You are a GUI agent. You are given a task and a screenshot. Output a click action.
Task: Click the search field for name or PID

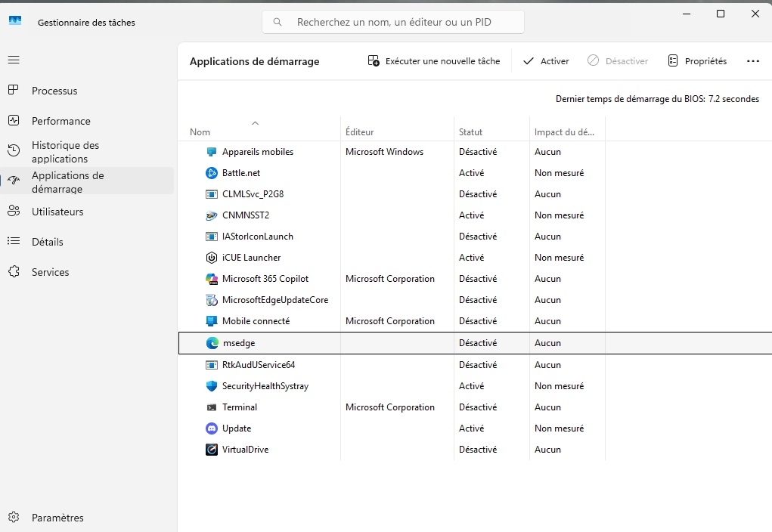(x=393, y=22)
